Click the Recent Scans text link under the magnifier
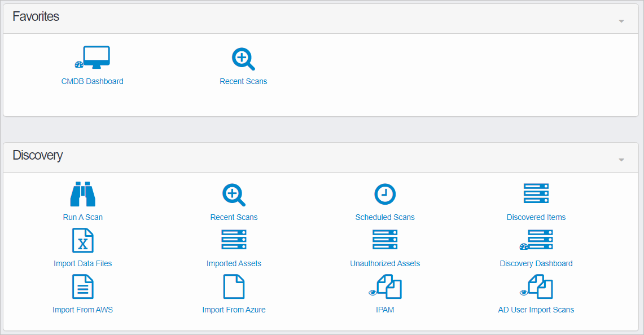The height and width of the screenshot is (335, 644). pyautogui.click(x=243, y=81)
